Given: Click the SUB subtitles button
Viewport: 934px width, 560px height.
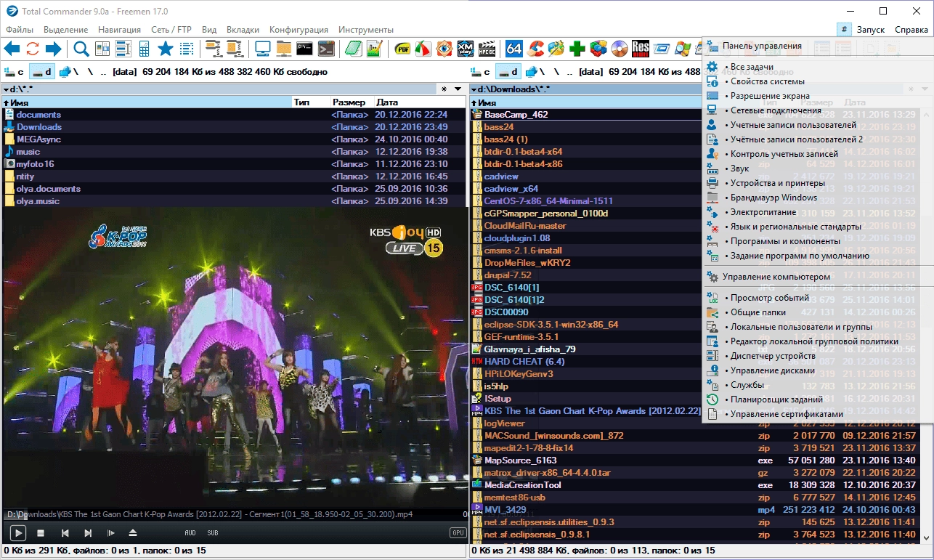Looking at the screenshot, I should click(x=213, y=533).
